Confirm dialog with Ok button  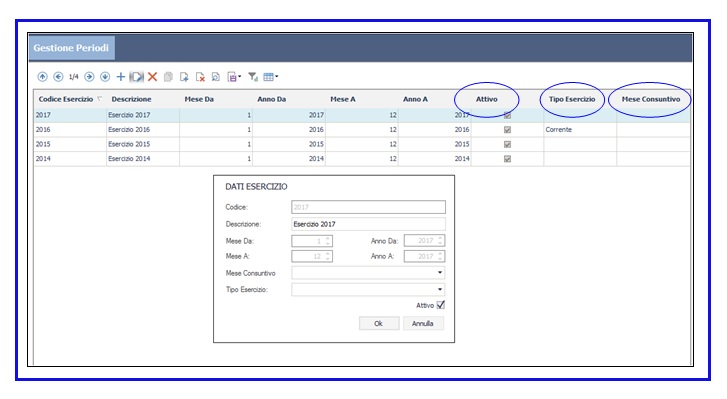(x=379, y=323)
